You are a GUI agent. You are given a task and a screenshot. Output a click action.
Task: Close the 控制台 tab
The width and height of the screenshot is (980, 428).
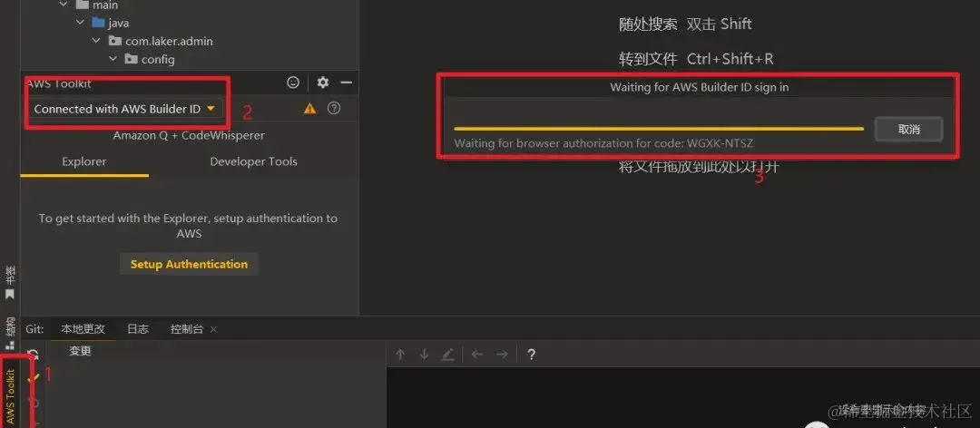pos(214,329)
